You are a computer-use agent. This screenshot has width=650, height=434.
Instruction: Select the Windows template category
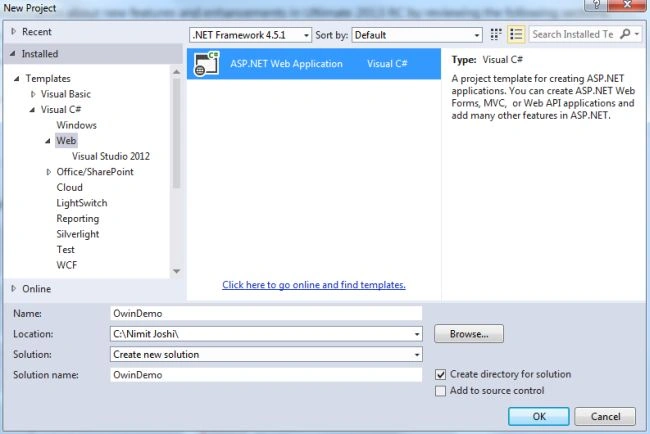click(x=76, y=125)
